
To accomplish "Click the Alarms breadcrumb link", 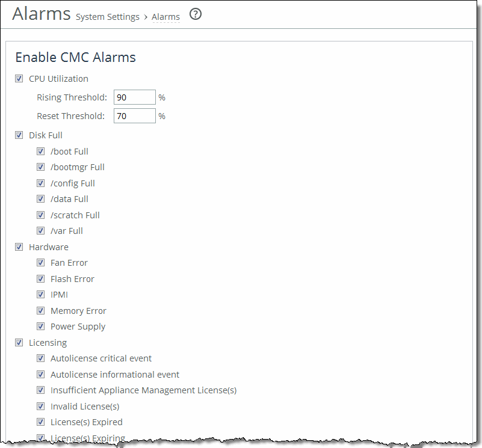I will pyautogui.click(x=165, y=17).
